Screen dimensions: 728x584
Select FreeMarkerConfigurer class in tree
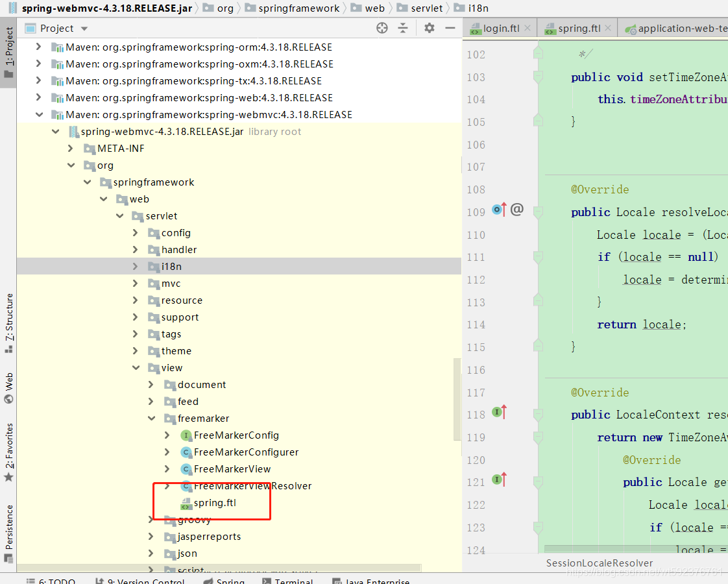pos(246,452)
